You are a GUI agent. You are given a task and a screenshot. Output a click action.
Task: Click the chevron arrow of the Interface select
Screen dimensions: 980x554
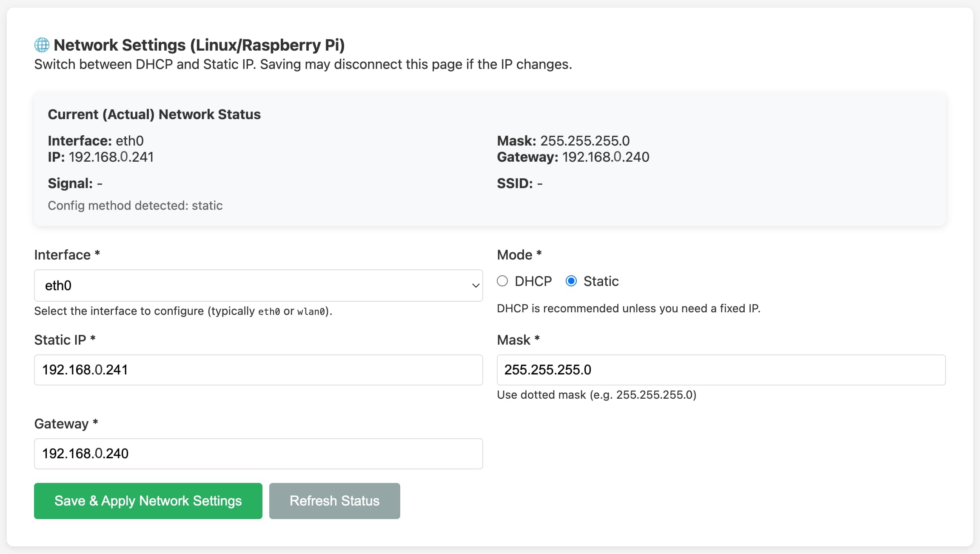tap(476, 286)
